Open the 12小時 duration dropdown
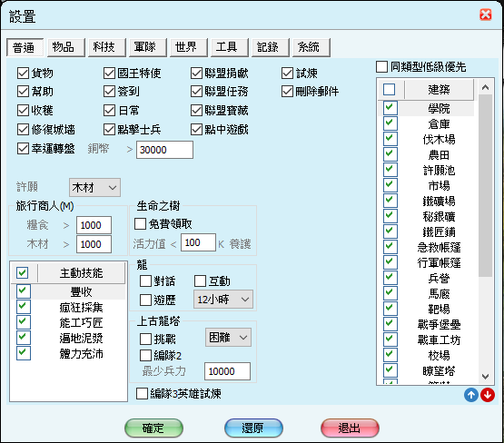 coord(223,300)
